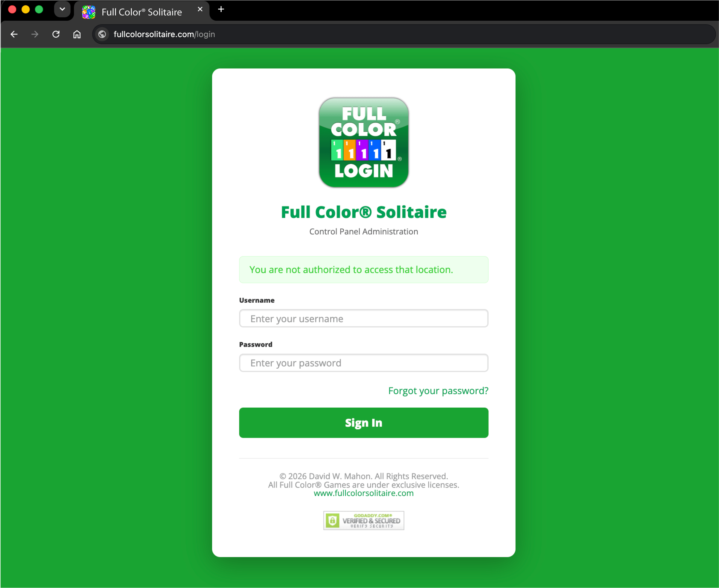The image size is (719, 588).
Task: Open a new browser tab
Action: 221,9
